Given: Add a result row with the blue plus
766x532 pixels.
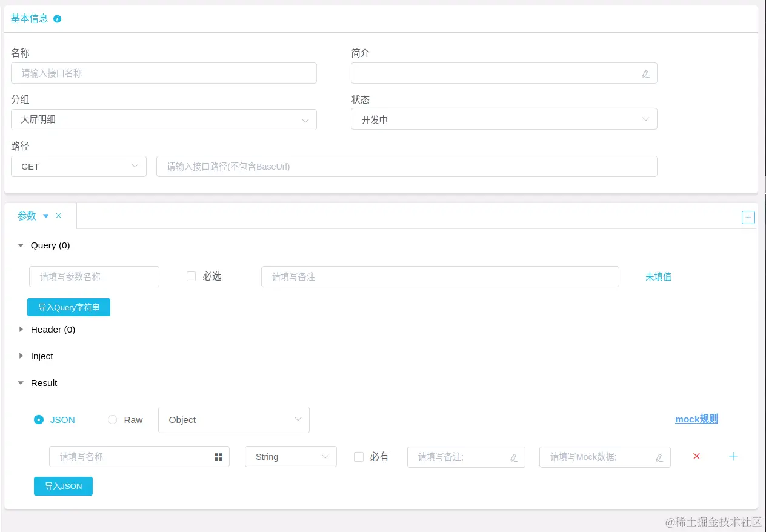Looking at the screenshot, I should (733, 456).
